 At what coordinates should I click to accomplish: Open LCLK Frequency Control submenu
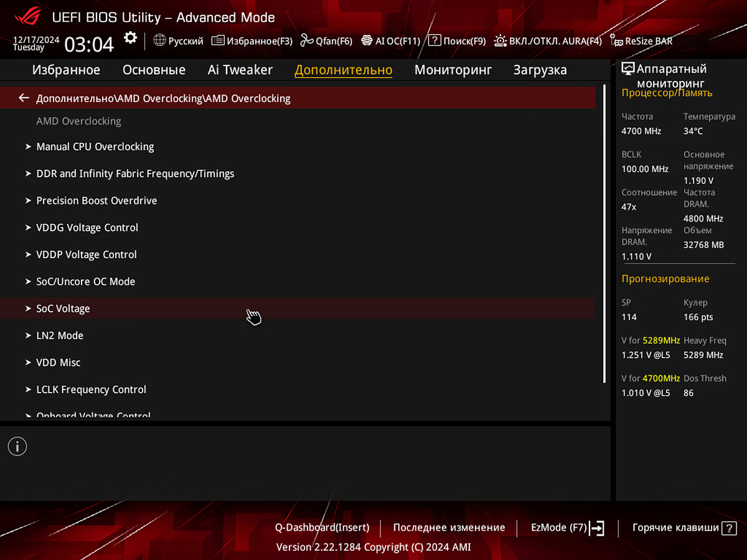pos(298,390)
